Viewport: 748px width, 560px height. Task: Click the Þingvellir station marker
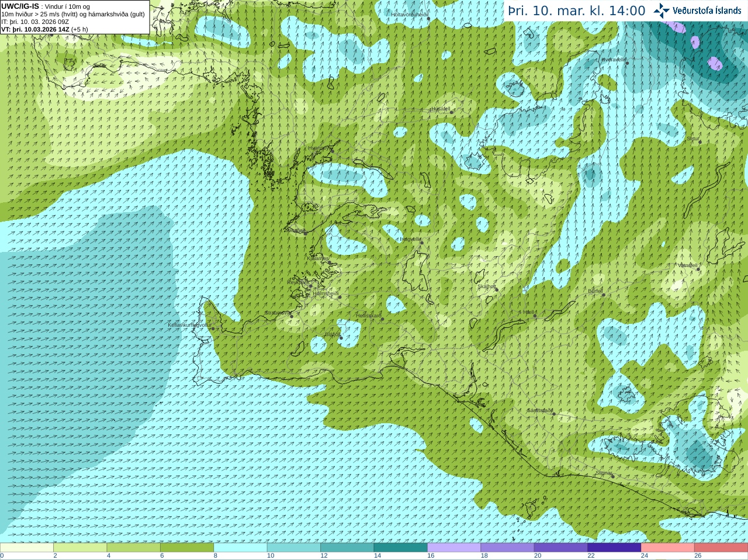(x=421, y=243)
